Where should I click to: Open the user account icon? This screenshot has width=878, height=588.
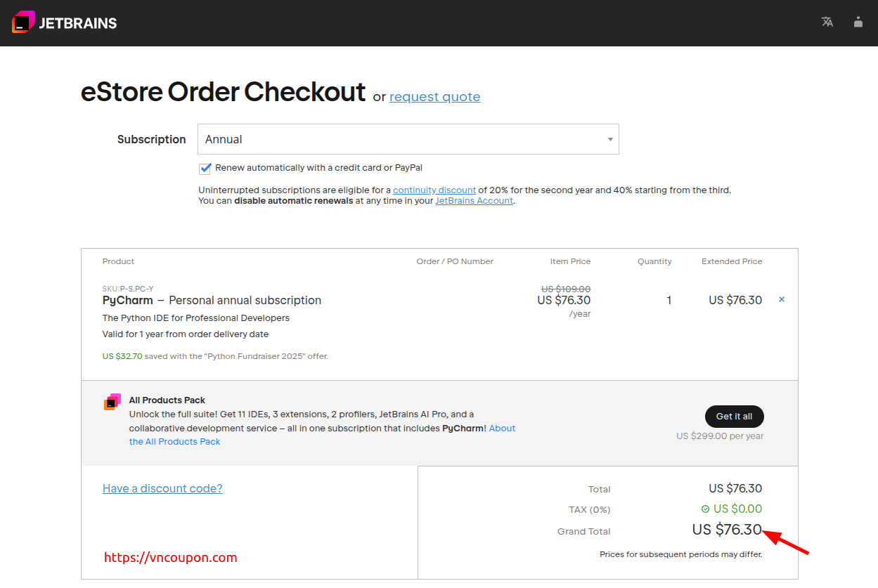coord(858,22)
